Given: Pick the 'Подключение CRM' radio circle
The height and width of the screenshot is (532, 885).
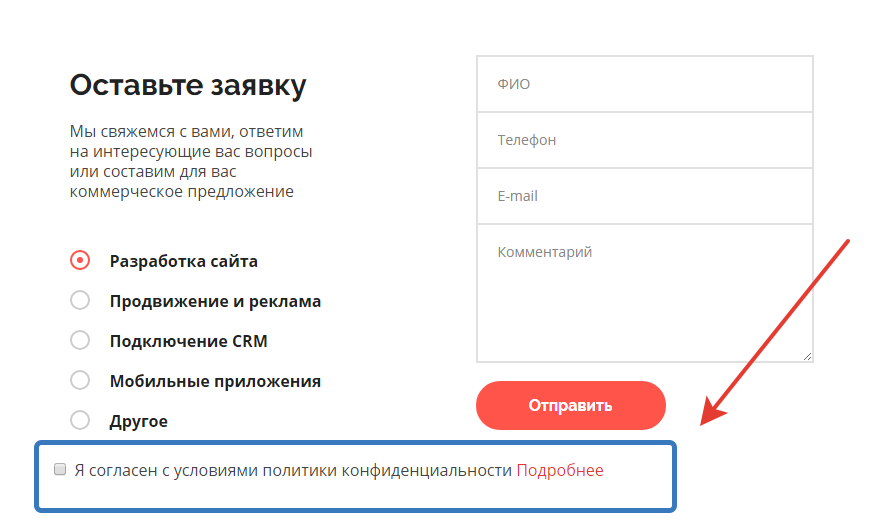Looking at the screenshot, I should click(80, 340).
